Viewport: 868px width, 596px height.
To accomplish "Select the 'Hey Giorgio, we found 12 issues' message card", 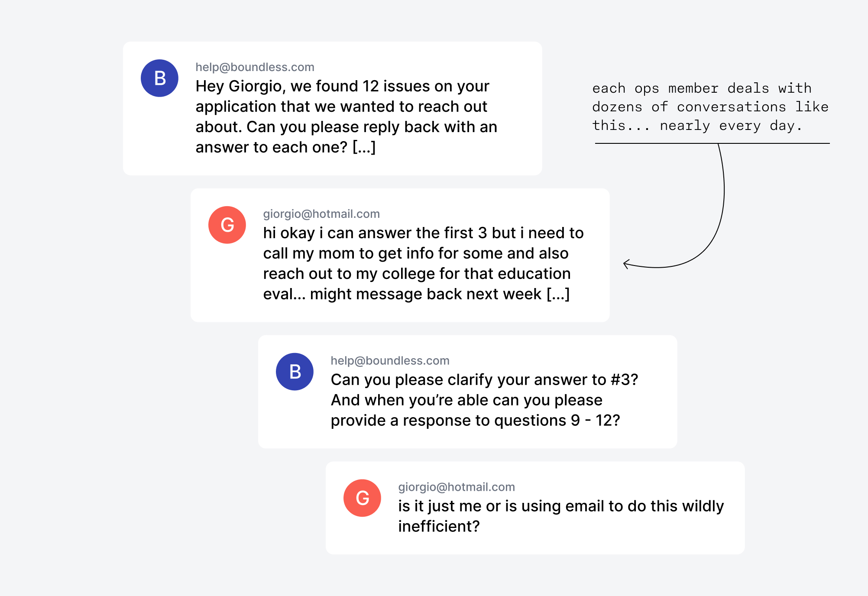I will pos(332,108).
